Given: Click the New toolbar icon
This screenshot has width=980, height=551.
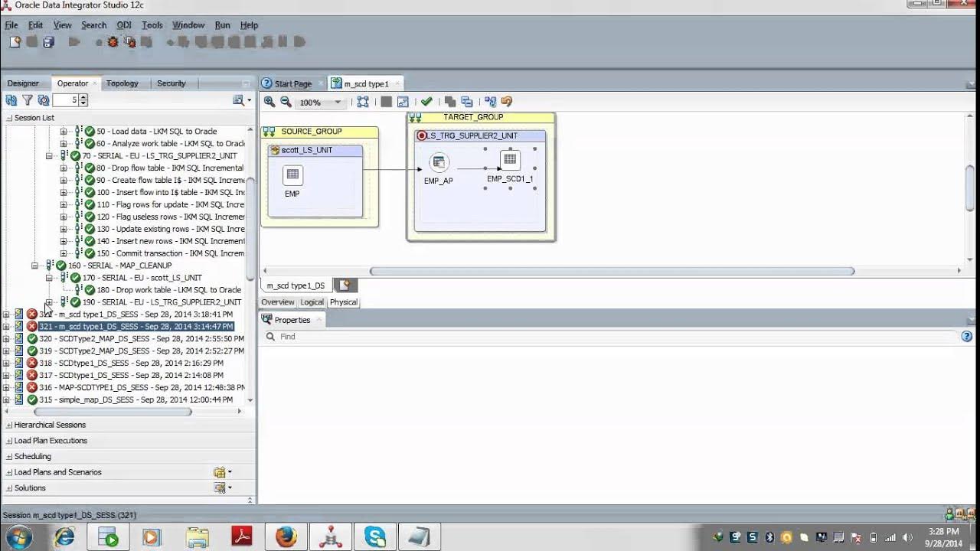Looking at the screenshot, I should coord(15,42).
